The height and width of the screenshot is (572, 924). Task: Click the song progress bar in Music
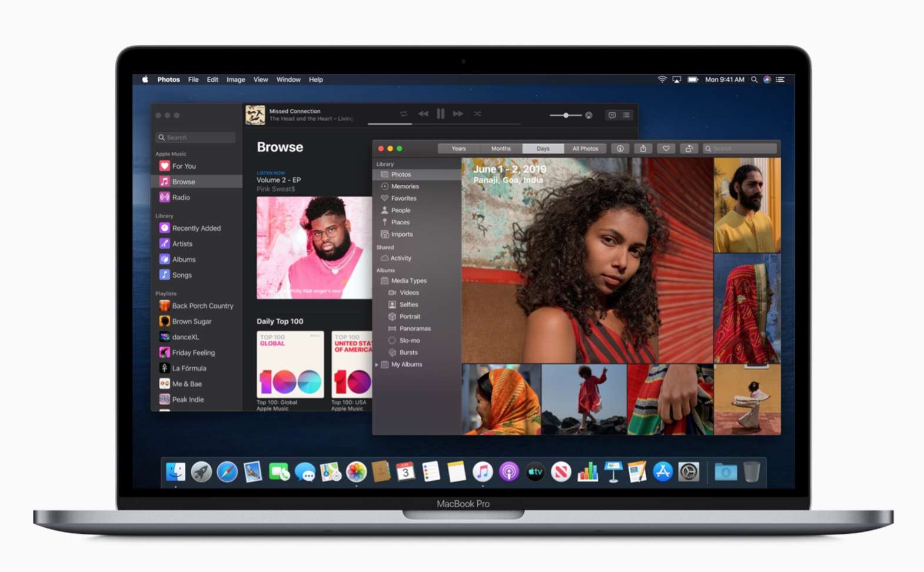point(444,124)
